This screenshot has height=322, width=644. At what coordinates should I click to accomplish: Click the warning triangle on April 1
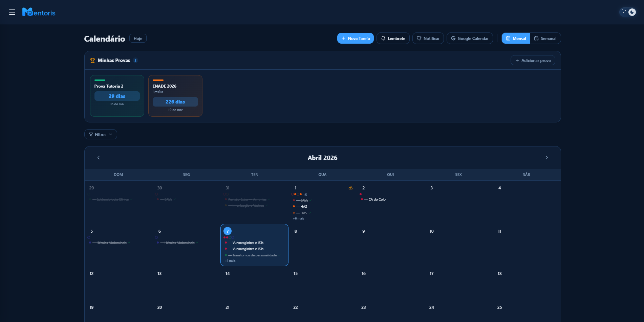click(350, 188)
